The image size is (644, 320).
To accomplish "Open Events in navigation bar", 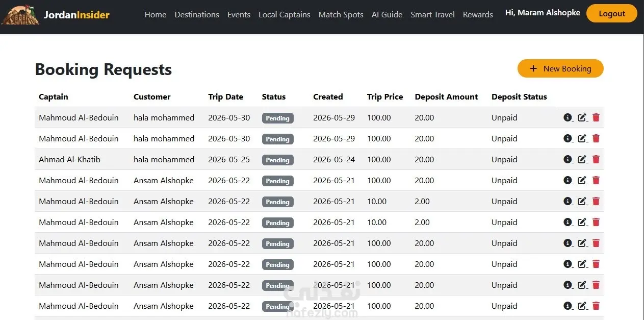I will (239, 15).
